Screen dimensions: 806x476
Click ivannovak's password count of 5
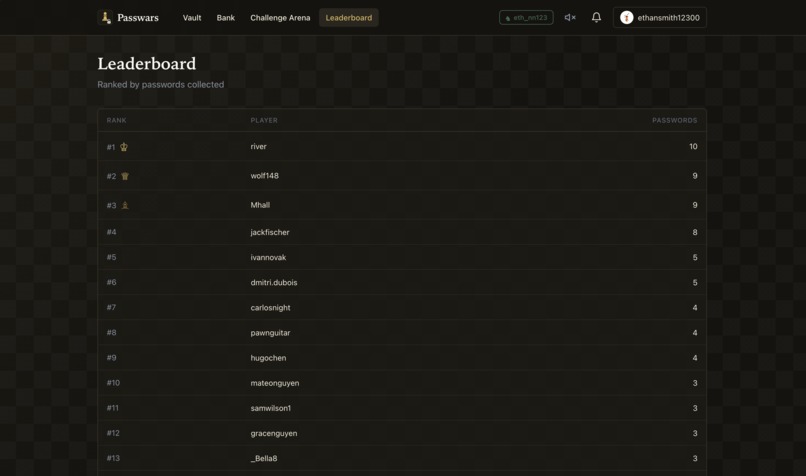[695, 258]
